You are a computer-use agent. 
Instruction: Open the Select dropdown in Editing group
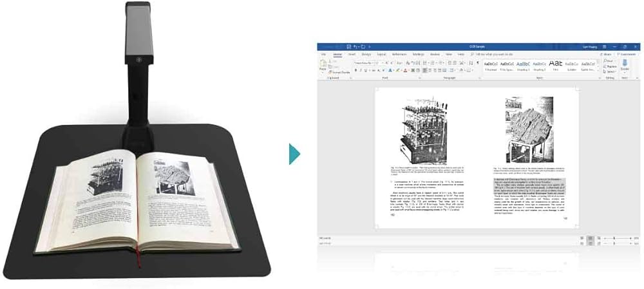609,72
